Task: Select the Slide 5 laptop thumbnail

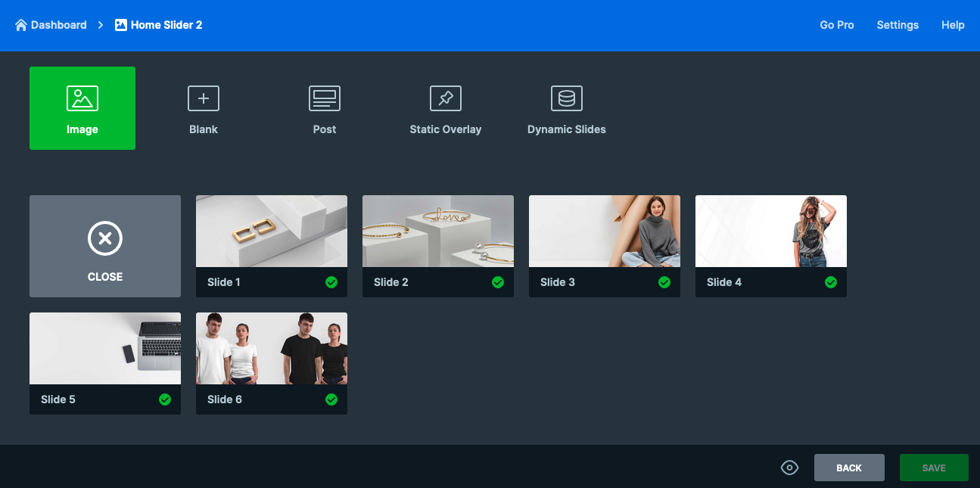Action: 105,349
